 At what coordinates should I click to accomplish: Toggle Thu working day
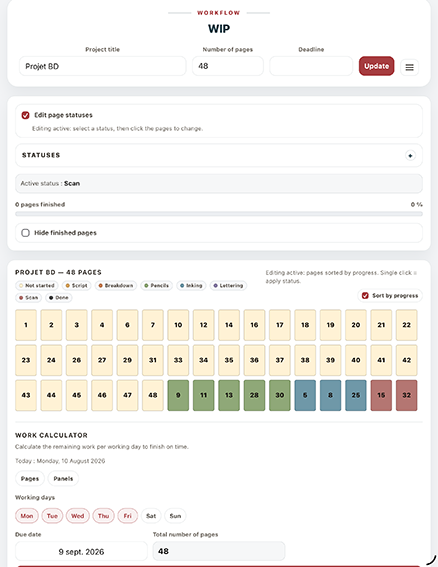coord(103,516)
